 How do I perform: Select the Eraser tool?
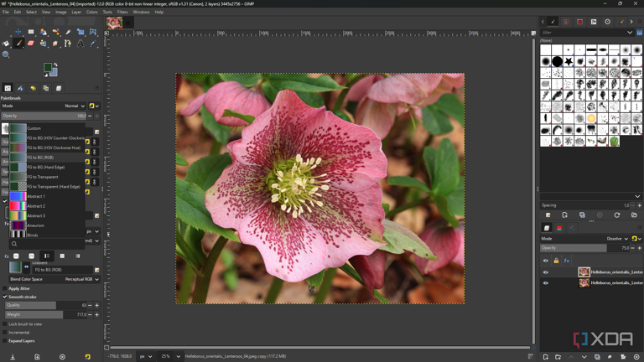[x=31, y=44]
